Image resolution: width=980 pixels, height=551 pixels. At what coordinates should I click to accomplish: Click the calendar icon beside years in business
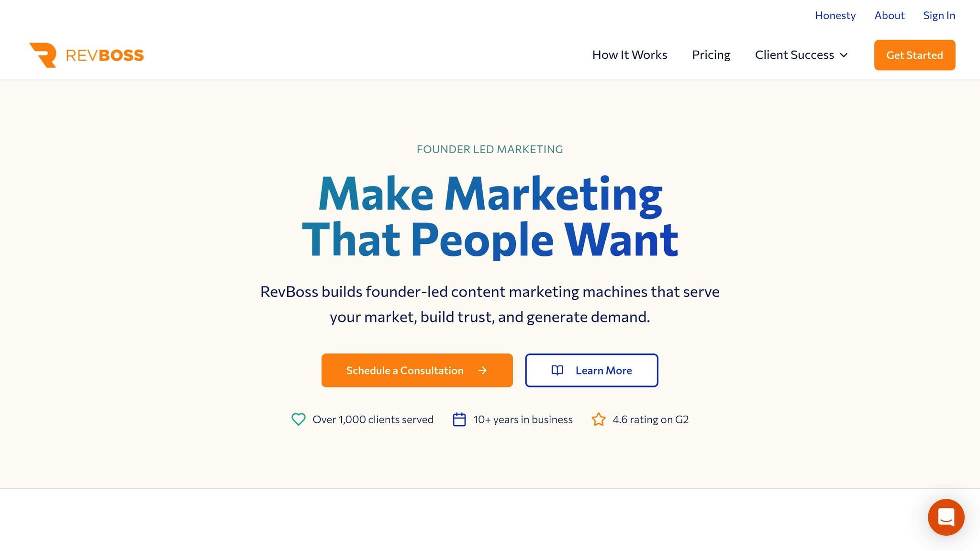pyautogui.click(x=459, y=419)
